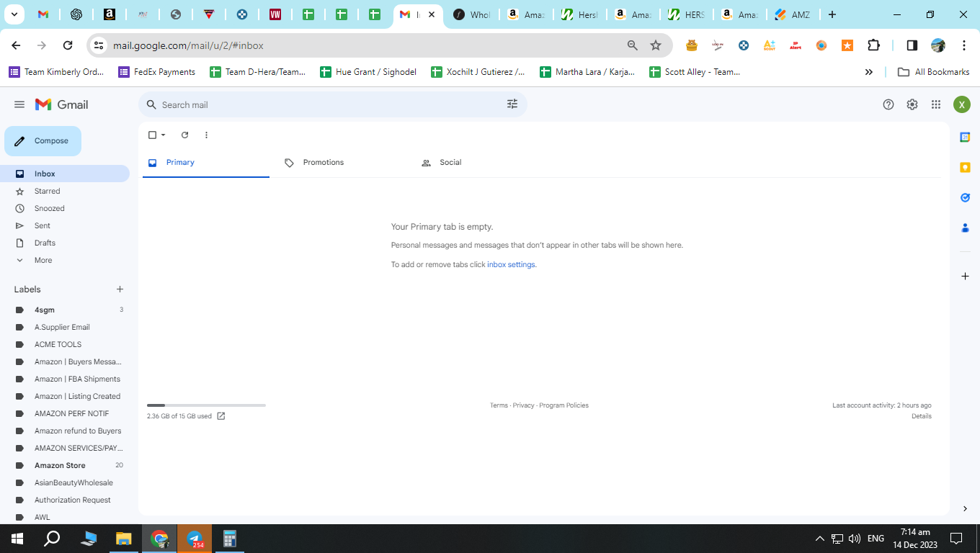The width and height of the screenshot is (980, 553).
Task: Reload the browser page
Action: (68, 45)
